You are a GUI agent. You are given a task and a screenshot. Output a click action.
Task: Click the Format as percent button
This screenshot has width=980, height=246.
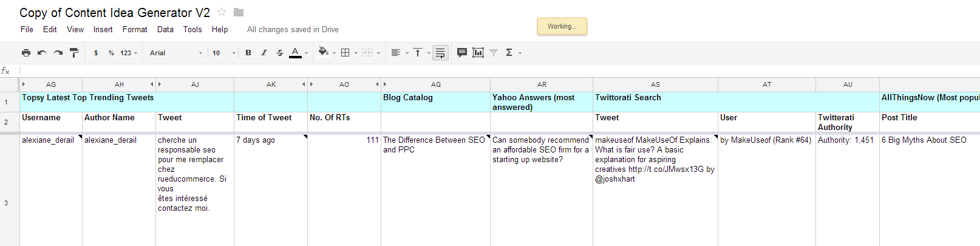(111, 53)
